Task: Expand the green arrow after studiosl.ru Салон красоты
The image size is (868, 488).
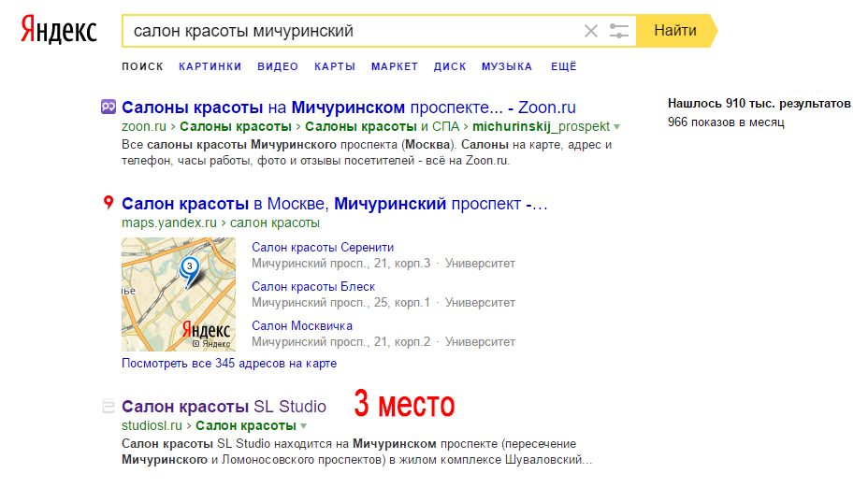Action: (x=303, y=426)
